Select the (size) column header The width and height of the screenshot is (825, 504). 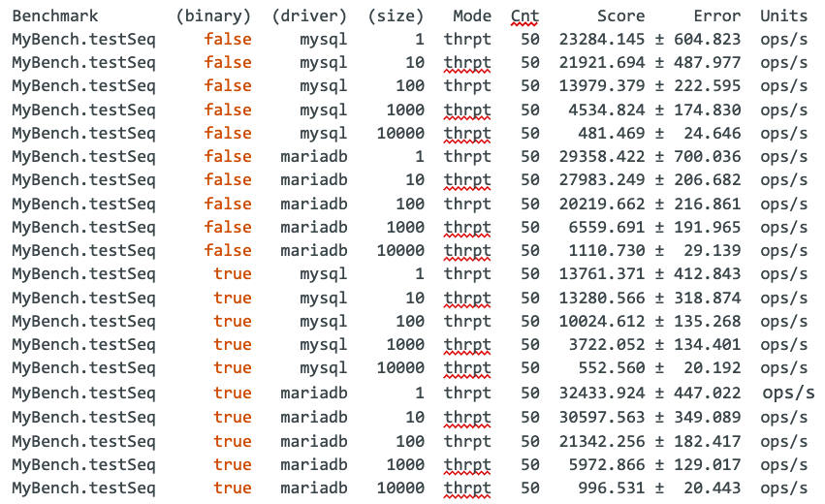click(x=396, y=16)
